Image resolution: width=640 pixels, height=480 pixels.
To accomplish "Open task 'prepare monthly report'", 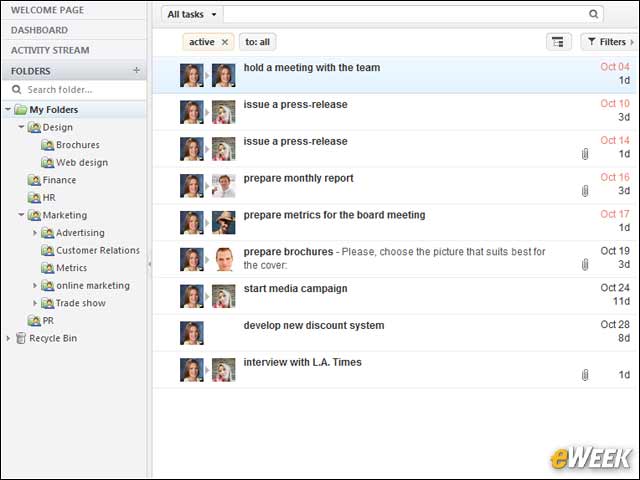I will click(298, 178).
